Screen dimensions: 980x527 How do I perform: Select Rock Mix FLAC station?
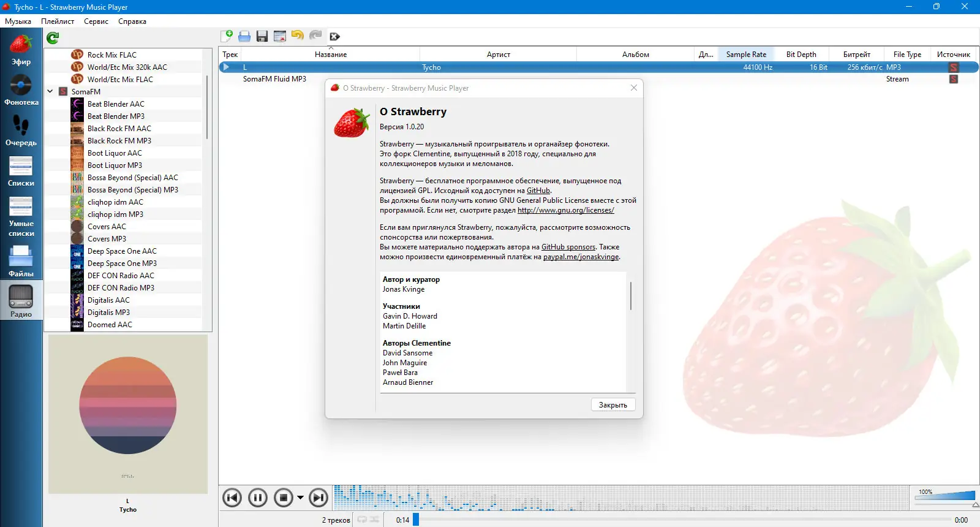(x=112, y=55)
